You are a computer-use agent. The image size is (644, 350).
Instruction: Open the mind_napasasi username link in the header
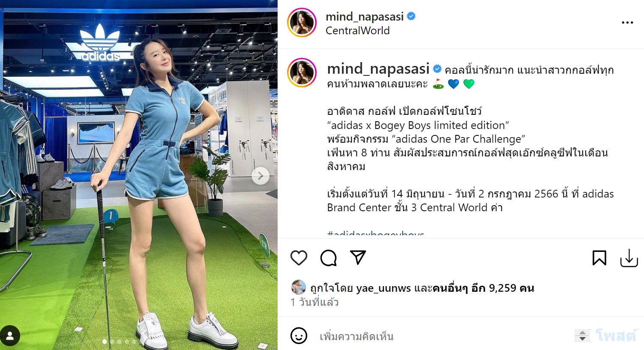coord(365,16)
